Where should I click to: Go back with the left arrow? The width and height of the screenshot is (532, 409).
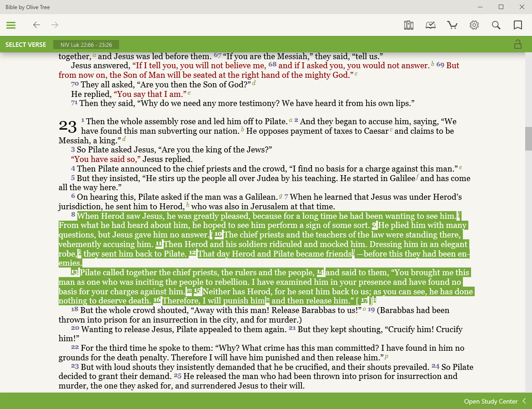(x=36, y=25)
